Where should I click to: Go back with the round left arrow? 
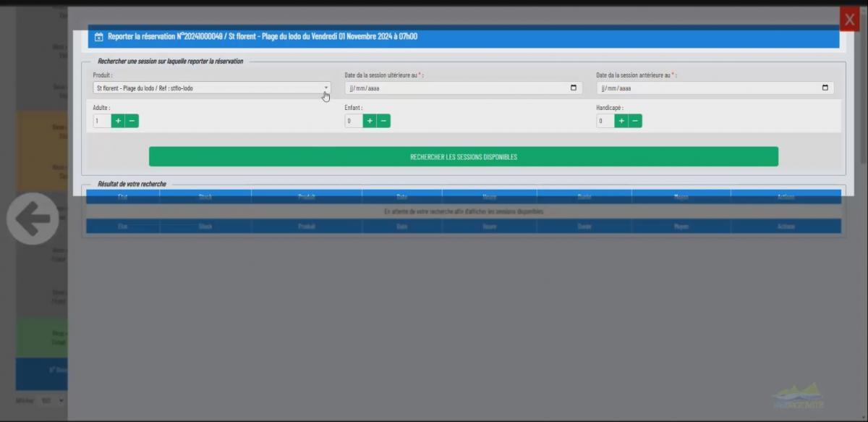(33, 218)
